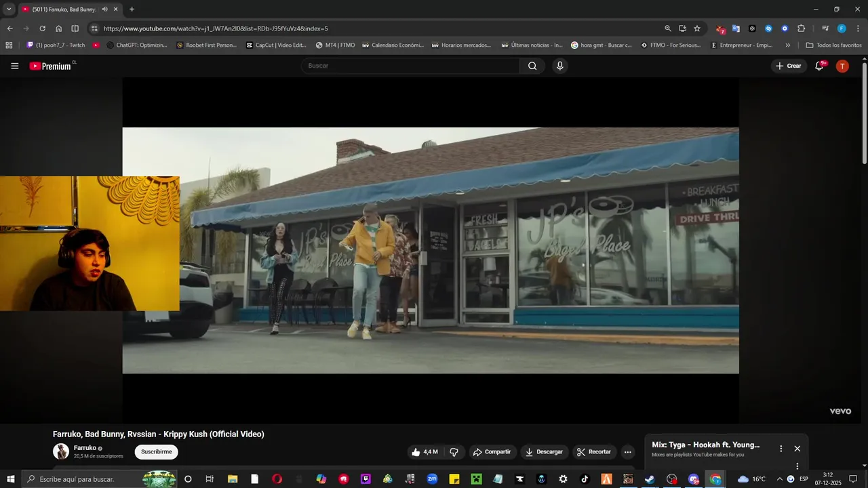Reload the page in Chrome
868x488 pixels.
42,28
